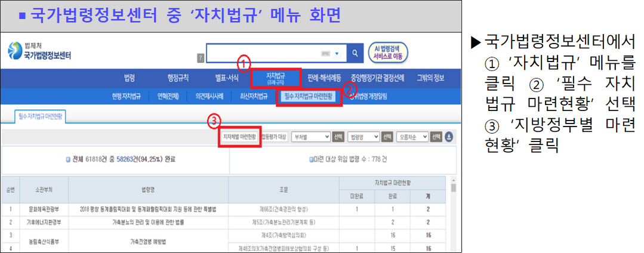The height and width of the screenshot is (253, 644).
Task: Click the question mark help icon
Action: pos(201,58)
